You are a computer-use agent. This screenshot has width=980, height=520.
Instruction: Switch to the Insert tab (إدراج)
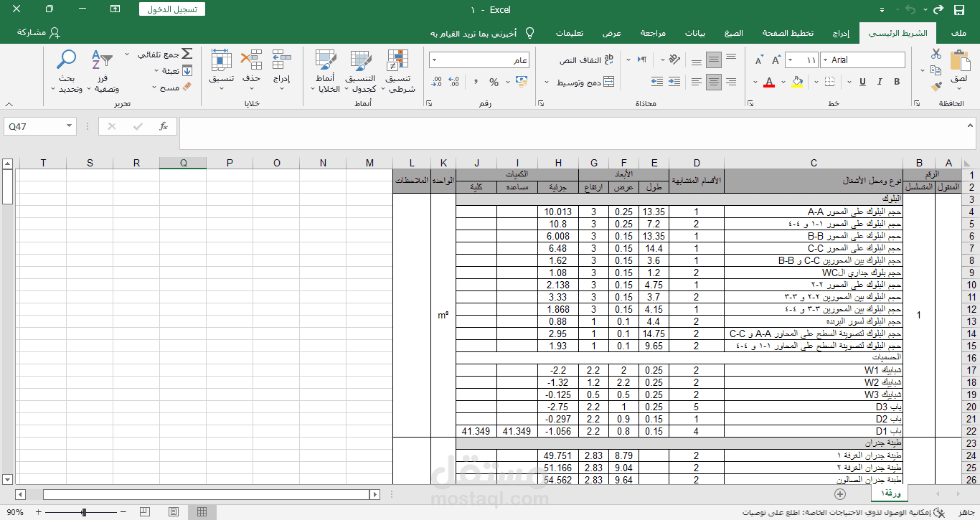(841, 33)
